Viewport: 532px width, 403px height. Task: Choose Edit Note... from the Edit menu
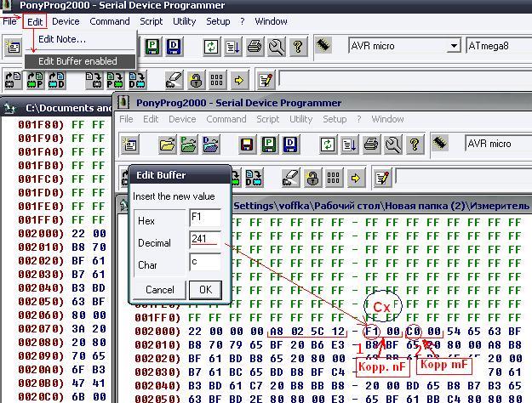(x=62, y=39)
